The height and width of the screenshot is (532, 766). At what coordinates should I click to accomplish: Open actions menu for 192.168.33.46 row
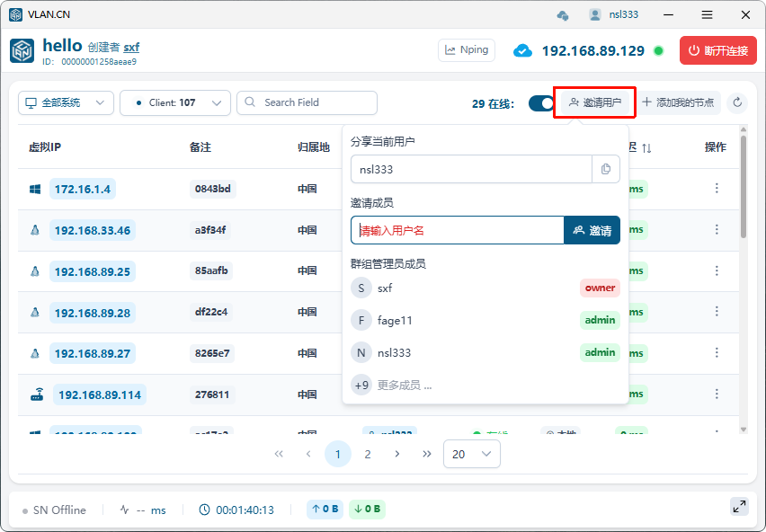click(x=717, y=229)
